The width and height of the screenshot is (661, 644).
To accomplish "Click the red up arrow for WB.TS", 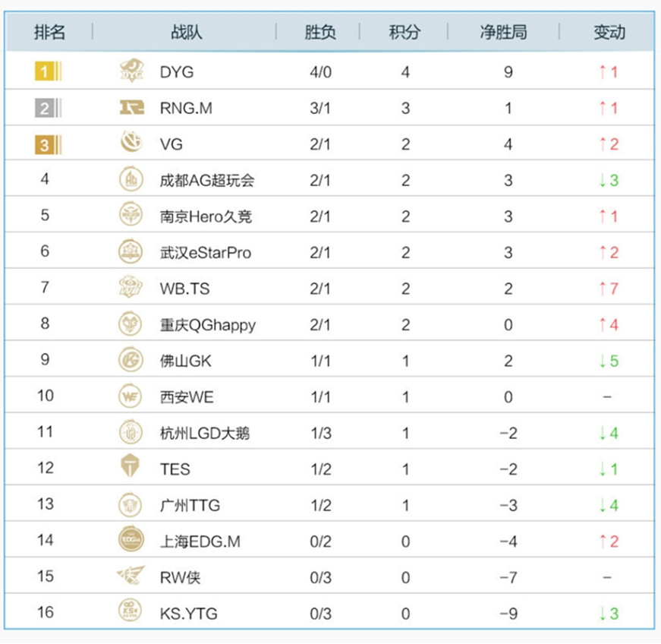I will tap(603, 289).
